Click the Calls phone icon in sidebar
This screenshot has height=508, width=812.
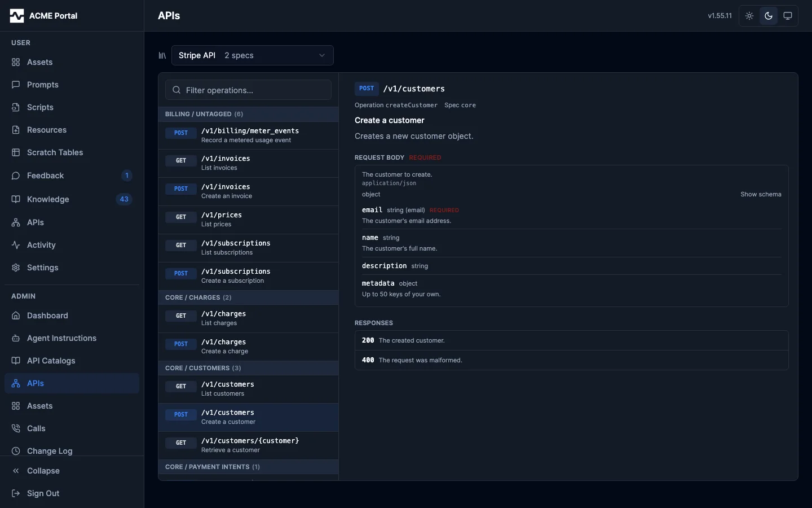click(x=16, y=428)
